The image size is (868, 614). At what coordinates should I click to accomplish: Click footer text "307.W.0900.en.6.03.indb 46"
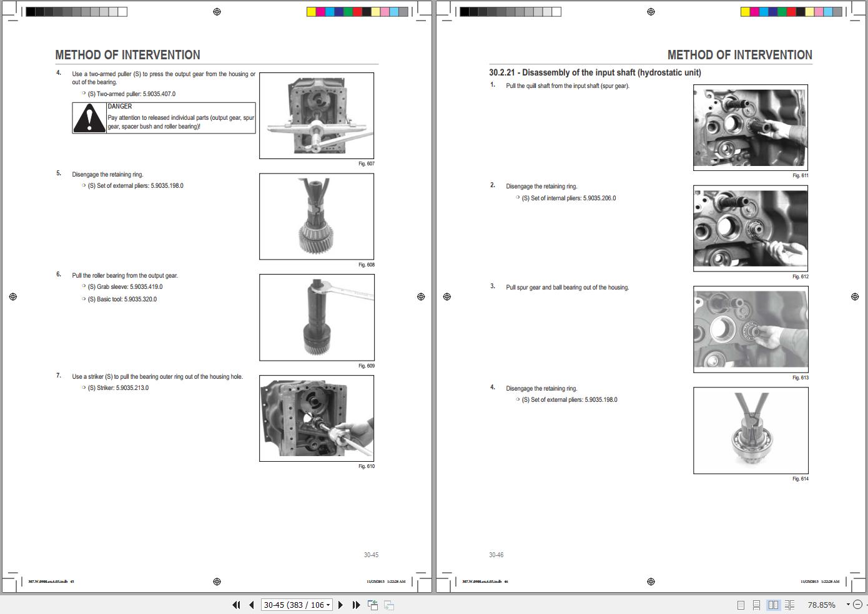pyautogui.click(x=485, y=582)
